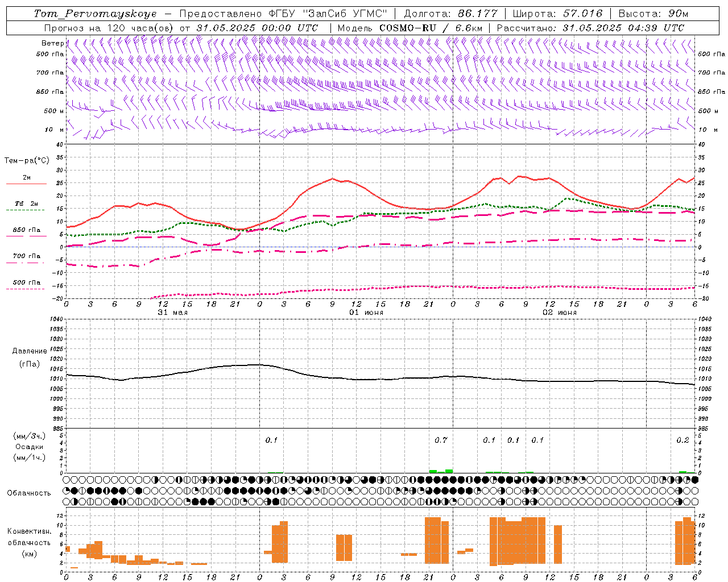Select the '0.2' precipitation value

682,440
